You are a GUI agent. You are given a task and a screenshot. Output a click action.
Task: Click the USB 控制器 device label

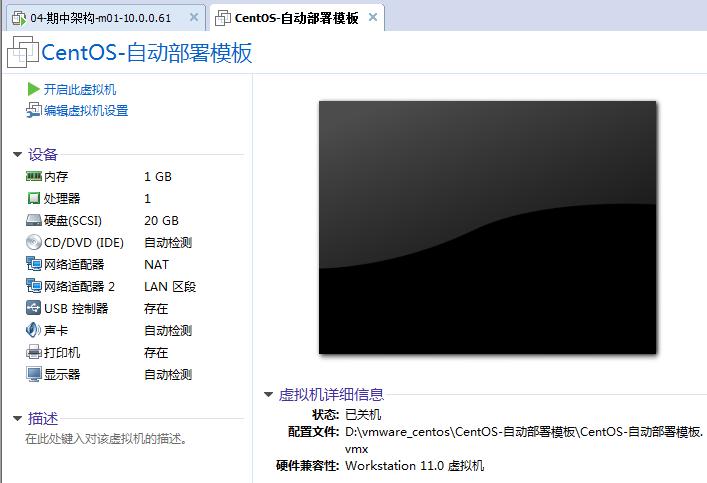tap(76, 308)
